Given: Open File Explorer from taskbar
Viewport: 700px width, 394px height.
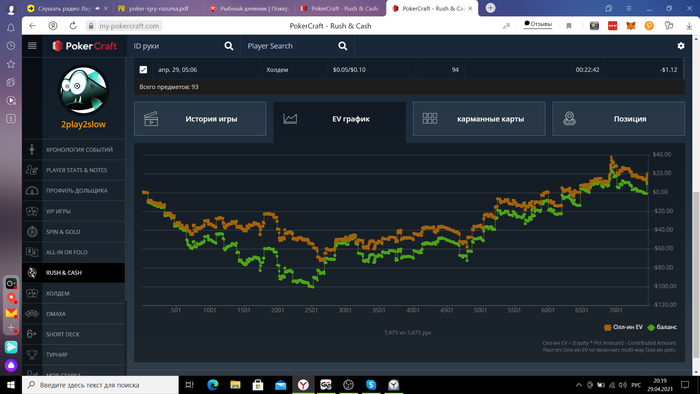Looking at the screenshot, I should pyautogui.click(x=235, y=385).
